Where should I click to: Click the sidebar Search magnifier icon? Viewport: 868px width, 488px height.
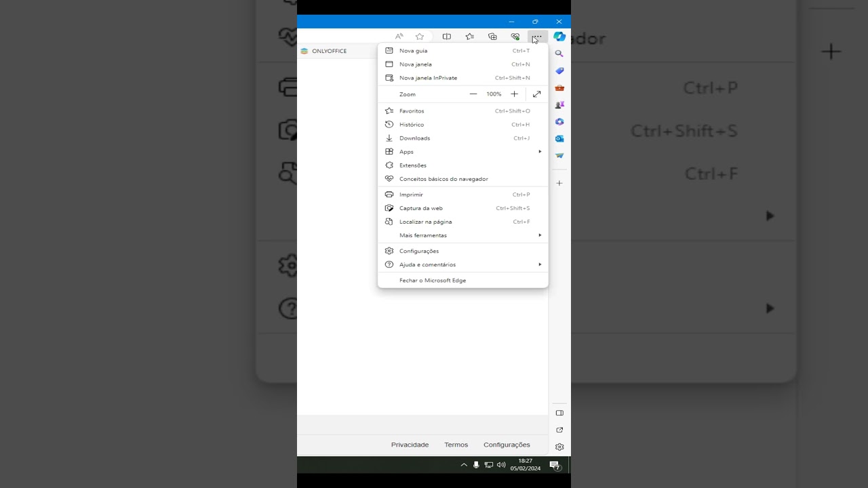coord(559,54)
